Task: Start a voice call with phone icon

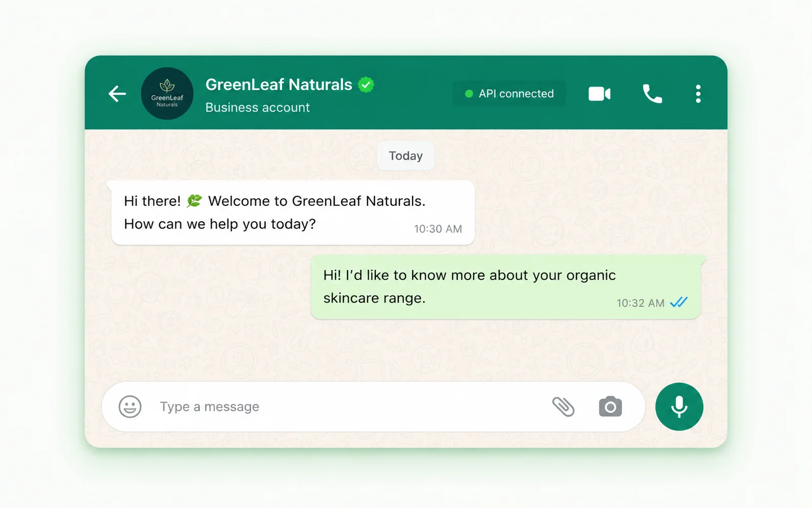Action: tap(652, 94)
